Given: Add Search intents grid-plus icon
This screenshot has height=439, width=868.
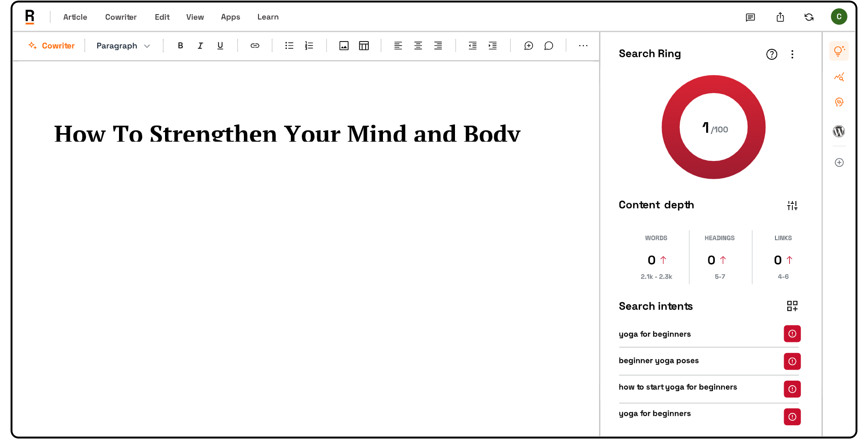Looking at the screenshot, I should [792, 306].
